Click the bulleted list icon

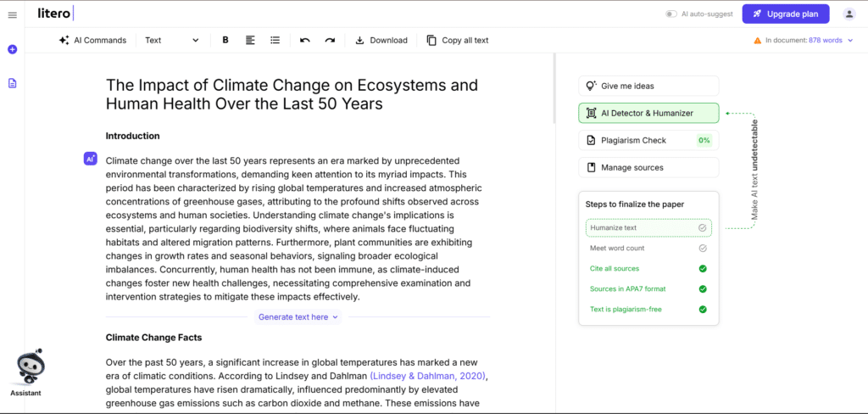275,40
